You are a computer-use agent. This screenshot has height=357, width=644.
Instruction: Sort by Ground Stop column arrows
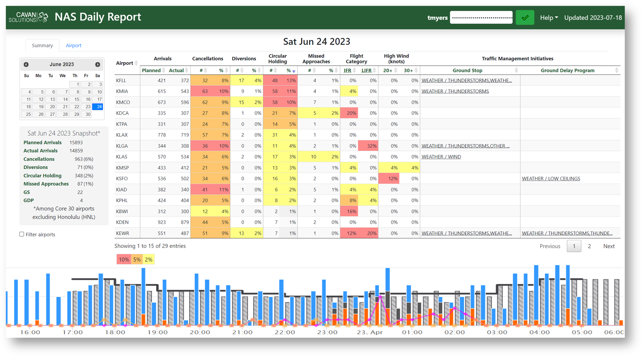point(516,71)
